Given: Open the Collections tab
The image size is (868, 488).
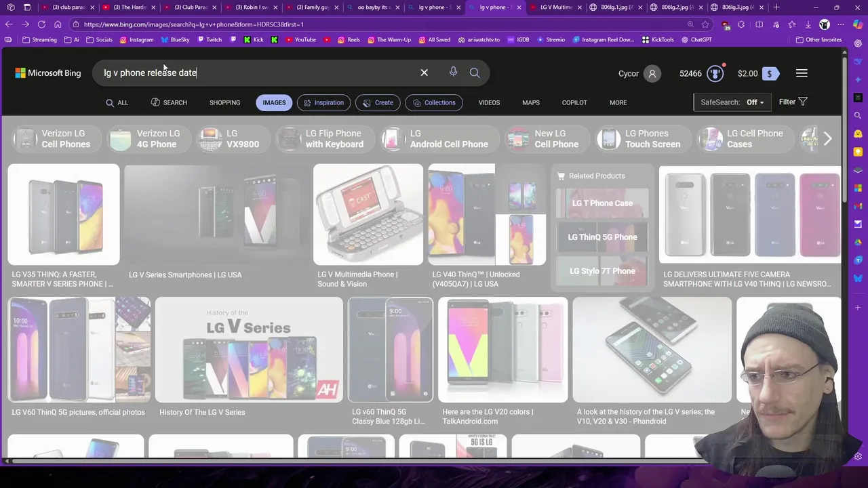Looking at the screenshot, I should pos(434,102).
